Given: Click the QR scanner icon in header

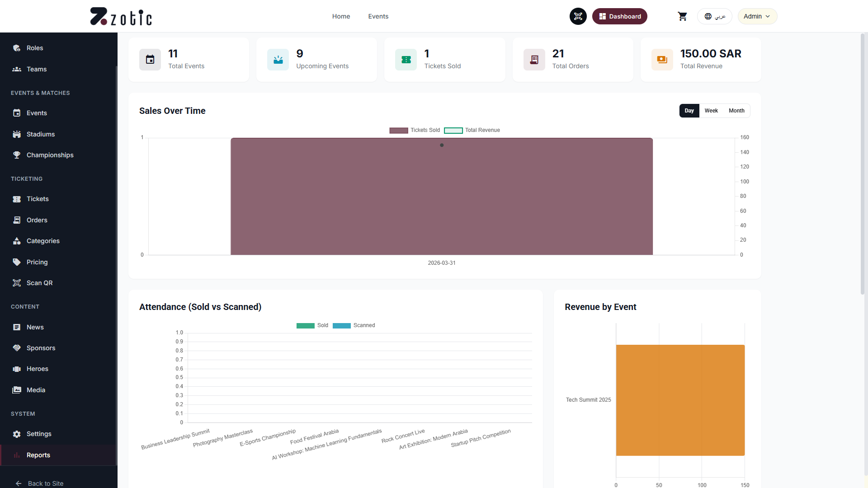Looking at the screenshot, I should pyautogui.click(x=578, y=16).
